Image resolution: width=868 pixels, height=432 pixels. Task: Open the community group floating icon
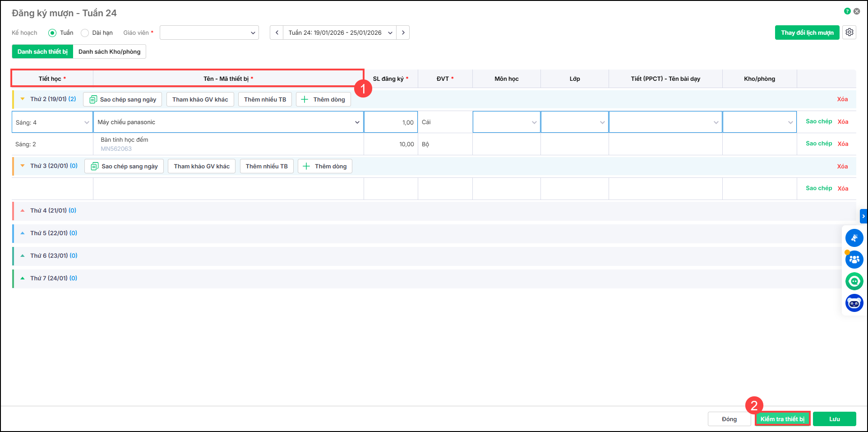click(854, 260)
